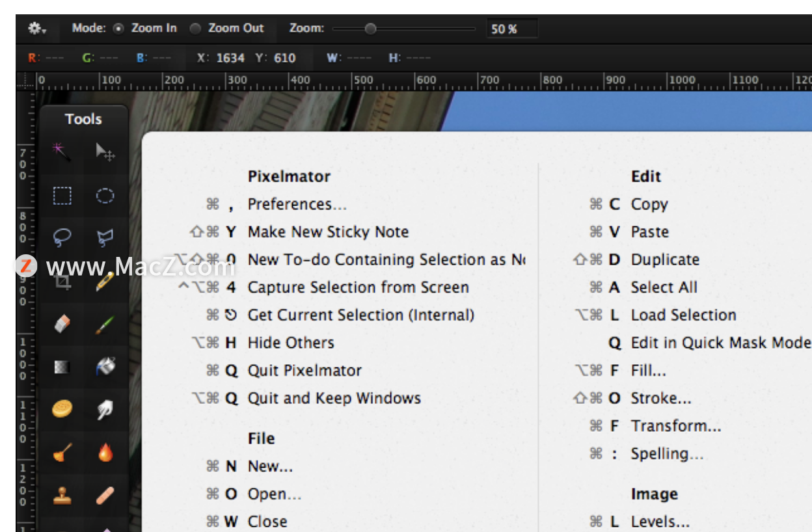812x532 pixels.
Task: Select the Eraser tool
Action: (62, 324)
